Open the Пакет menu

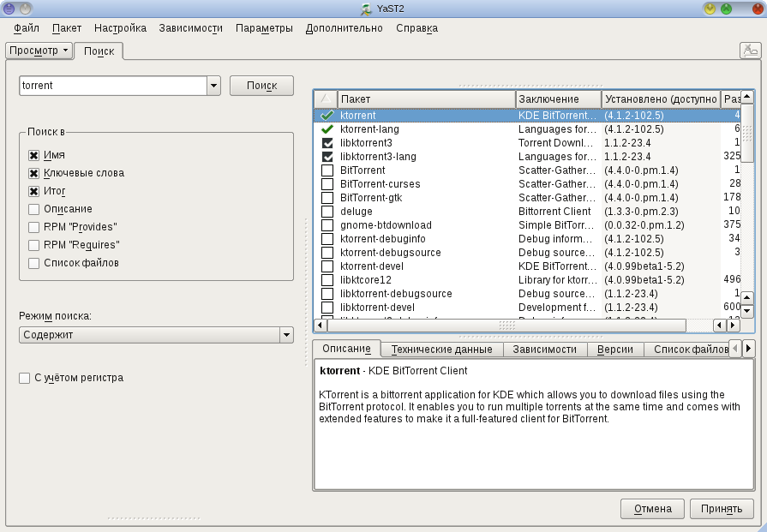click(x=67, y=28)
